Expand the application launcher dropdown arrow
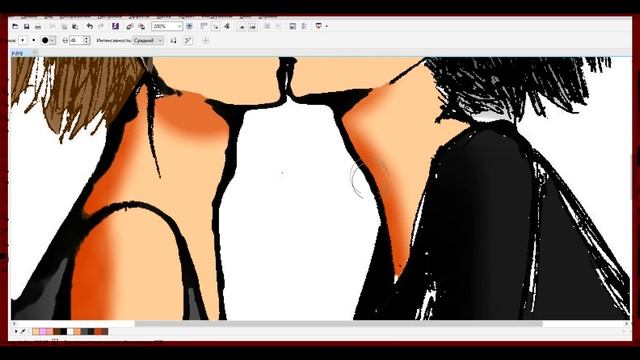The image size is (640, 360). click(327, 27)
